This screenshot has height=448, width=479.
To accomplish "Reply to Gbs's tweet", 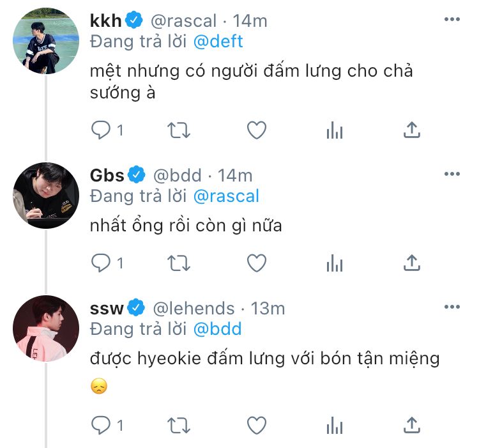I will (101, 263).
